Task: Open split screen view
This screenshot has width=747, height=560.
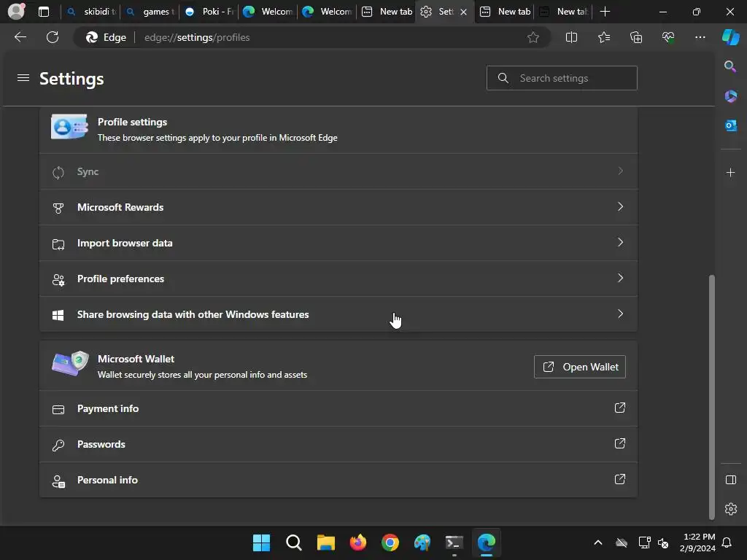Action: 571,37
